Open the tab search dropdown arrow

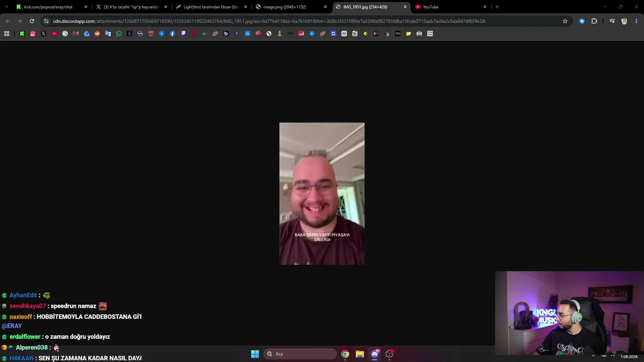point(7,7)
